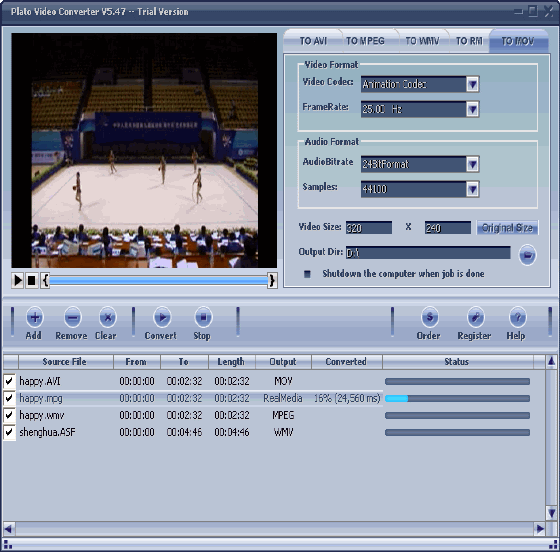Select the TO MOV tab
Image resolution: width=560 pixels, height=552 pixels.
(x=518, y=41)
